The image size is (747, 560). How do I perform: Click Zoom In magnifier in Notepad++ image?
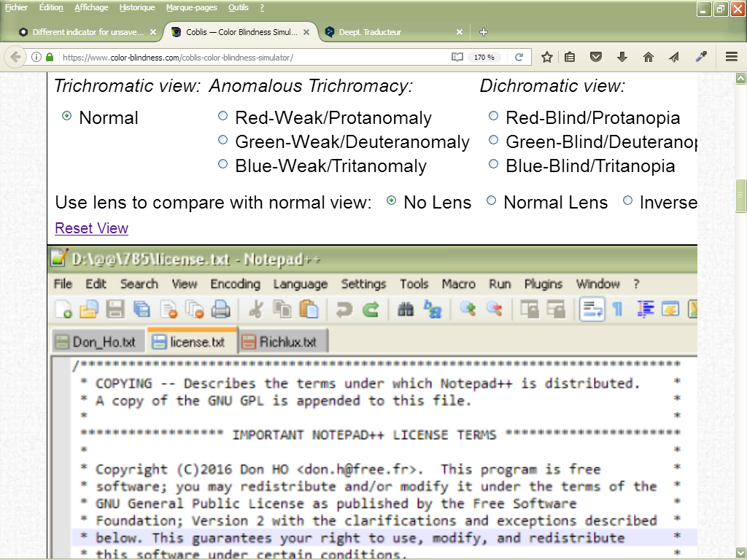click(x=468, y=309)
